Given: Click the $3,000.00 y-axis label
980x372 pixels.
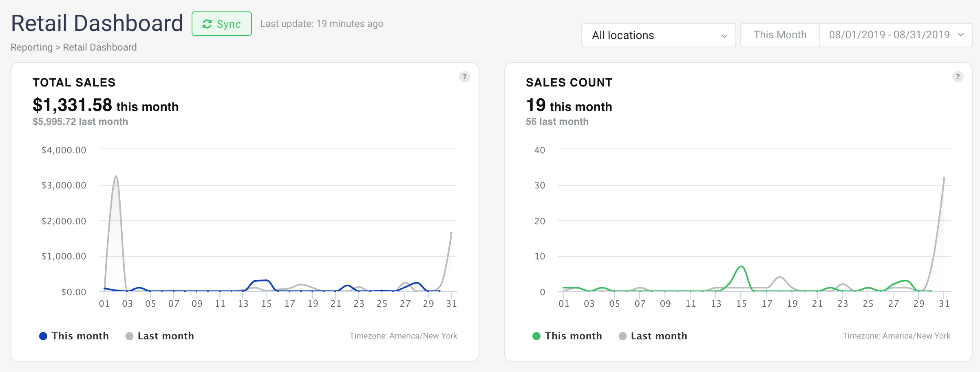Looking at the screenshot, I should coord(64,185).
